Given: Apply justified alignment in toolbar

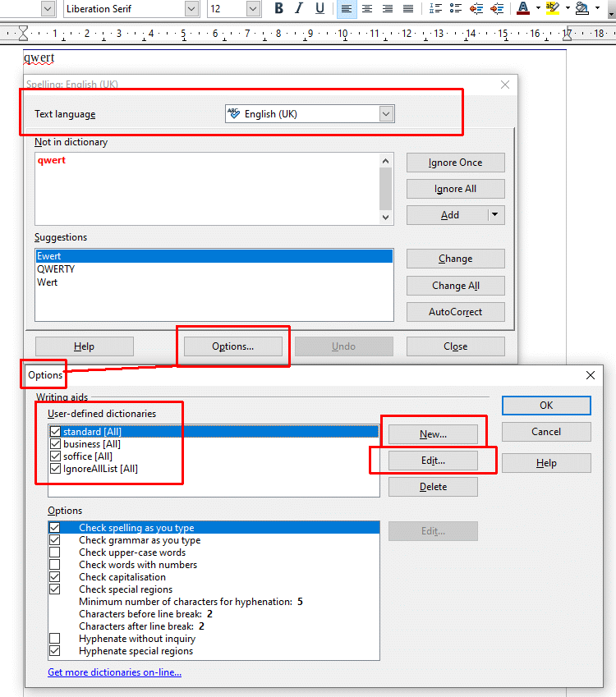Looking at the screenshot, I should click(x=408, y=9).
